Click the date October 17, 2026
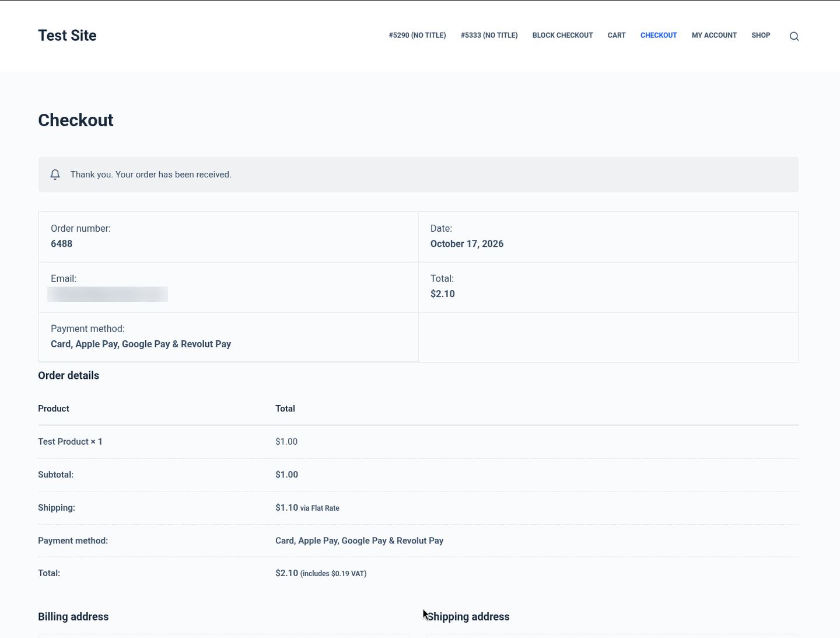840x638 pixels. [467, 244]
